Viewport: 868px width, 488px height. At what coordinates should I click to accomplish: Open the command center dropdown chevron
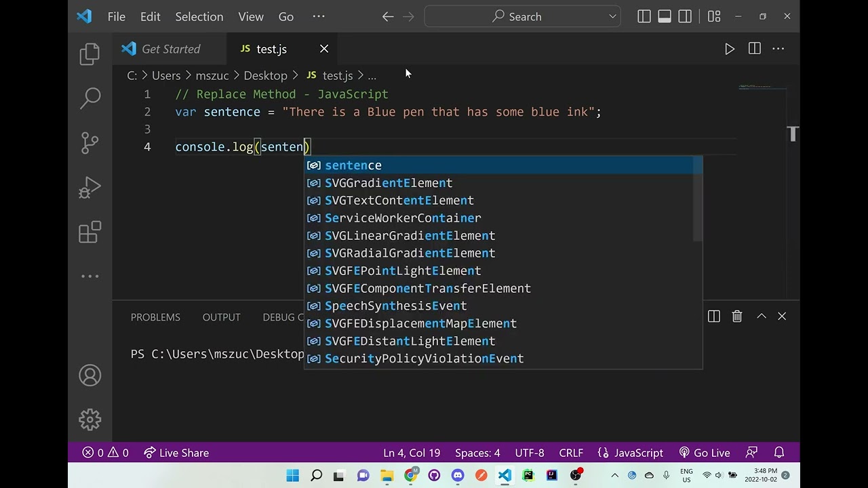point(612,17)
